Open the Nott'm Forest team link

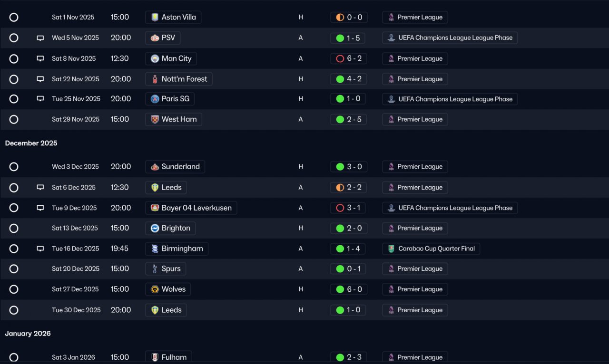179,79
